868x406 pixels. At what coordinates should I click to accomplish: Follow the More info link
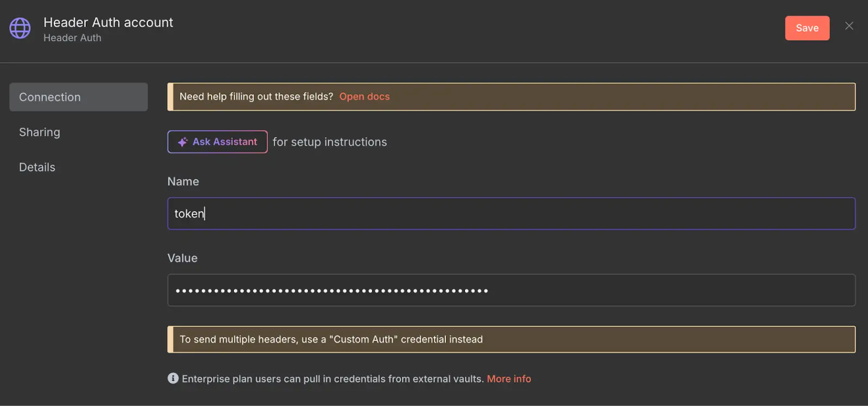click(508, 379)
